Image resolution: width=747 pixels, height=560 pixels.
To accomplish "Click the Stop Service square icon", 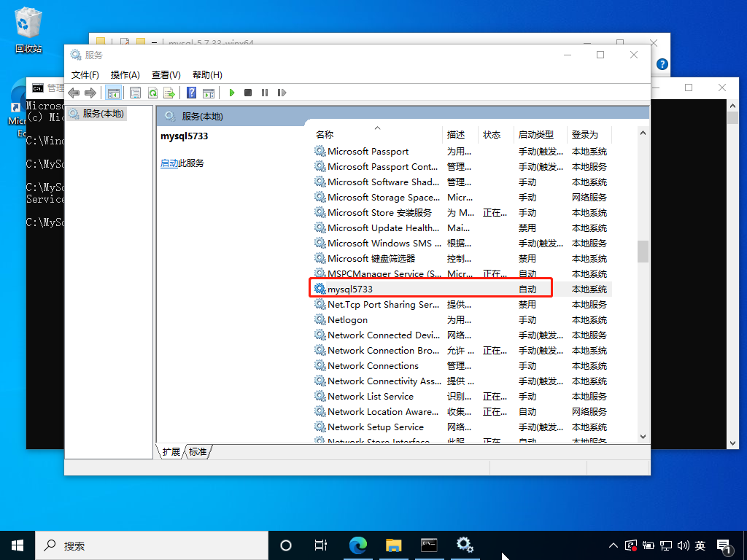I will tap(248, 93).
